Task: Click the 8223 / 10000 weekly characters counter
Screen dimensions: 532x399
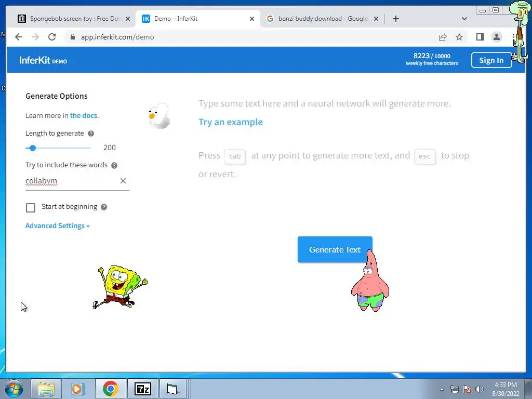Action: (x=432, y=59)
